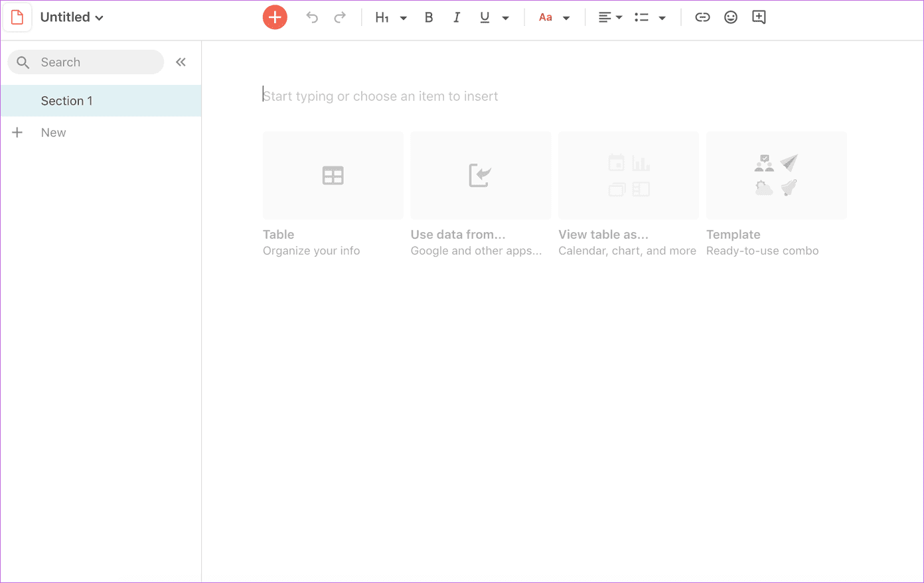Insert a hyperlink
This screenshot has height=583, width=924.
(x=702, y=17)
